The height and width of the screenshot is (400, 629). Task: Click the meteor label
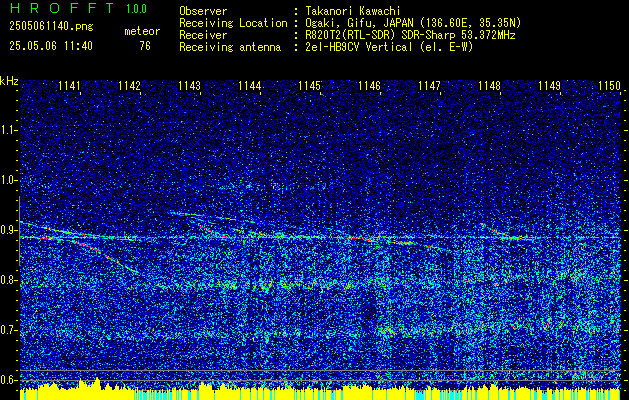142,31
